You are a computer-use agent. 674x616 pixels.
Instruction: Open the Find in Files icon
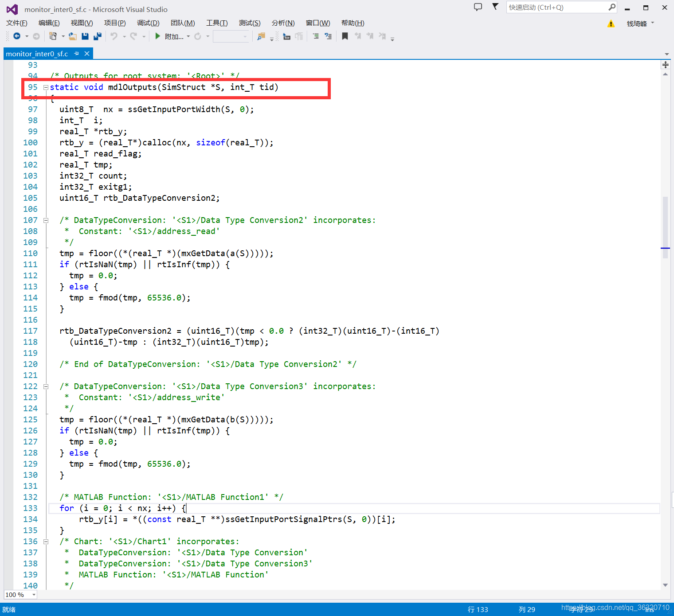(261, 36)
